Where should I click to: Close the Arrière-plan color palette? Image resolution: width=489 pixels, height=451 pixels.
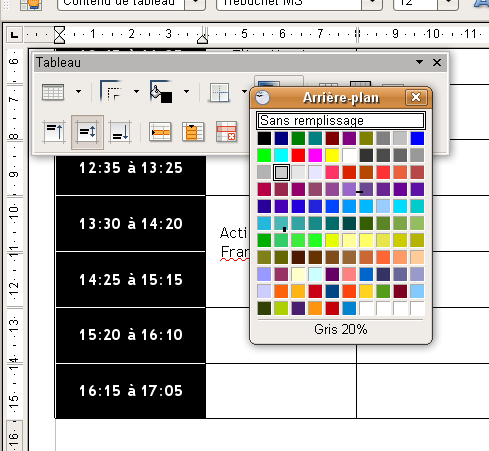click(x=416, y=97)
